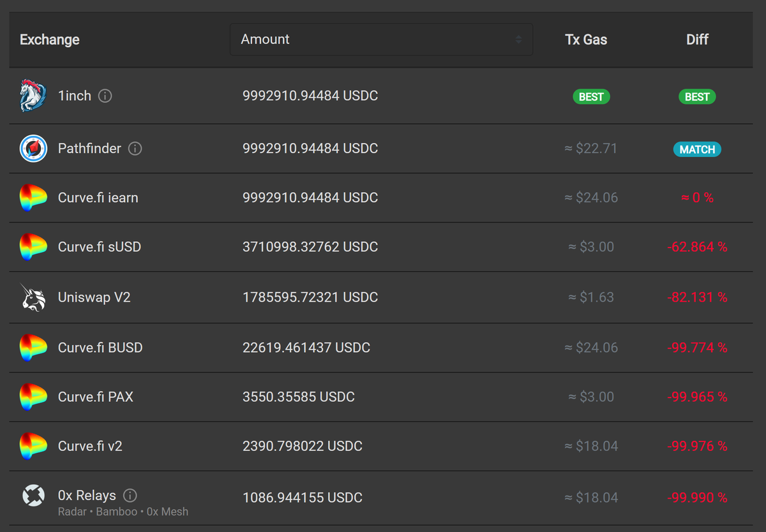
Task: Click amount 3710998.32762 USDC
Action: 310,247
